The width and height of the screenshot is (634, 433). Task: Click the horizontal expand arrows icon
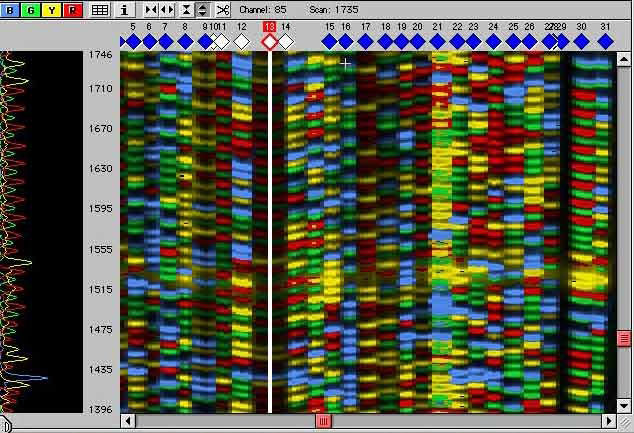point(167,10)
